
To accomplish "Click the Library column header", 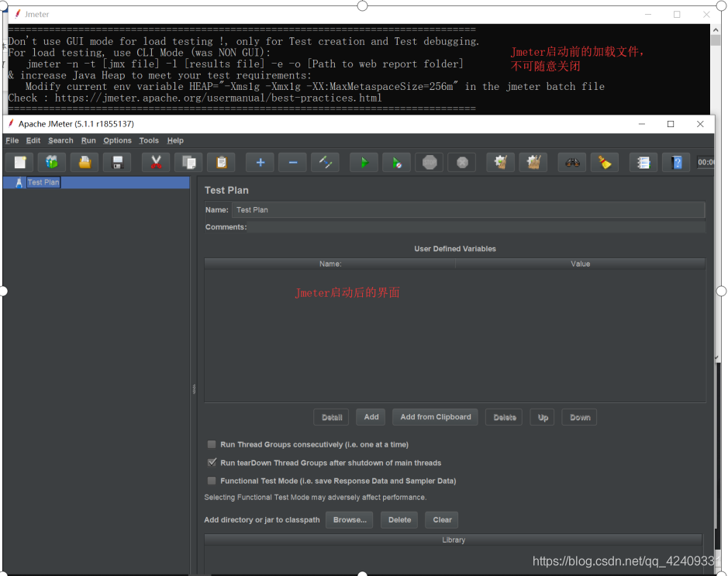I will pyautogui.click(x=453, y=540).
